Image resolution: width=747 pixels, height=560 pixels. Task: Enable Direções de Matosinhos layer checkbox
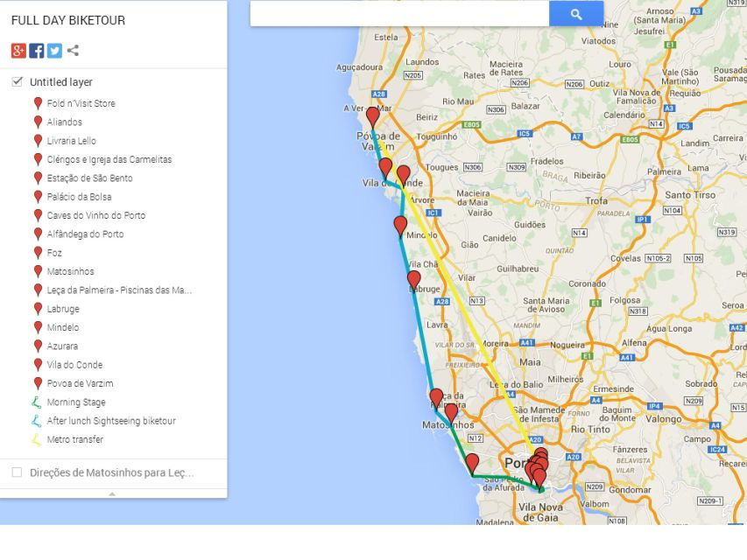tap(18, 472)
